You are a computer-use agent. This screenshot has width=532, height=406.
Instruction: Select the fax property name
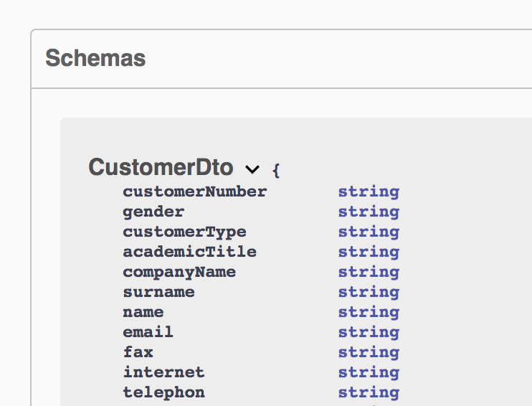point(138,352)
